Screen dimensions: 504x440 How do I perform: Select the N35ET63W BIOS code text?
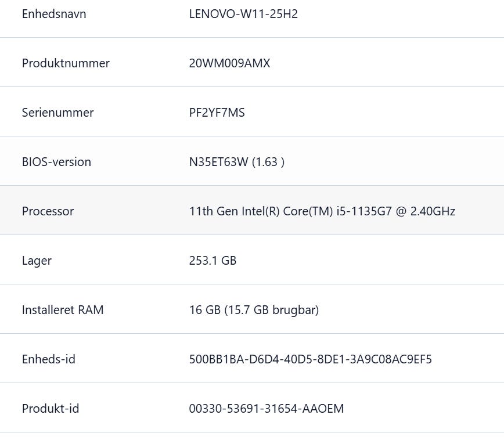[218, 162]
